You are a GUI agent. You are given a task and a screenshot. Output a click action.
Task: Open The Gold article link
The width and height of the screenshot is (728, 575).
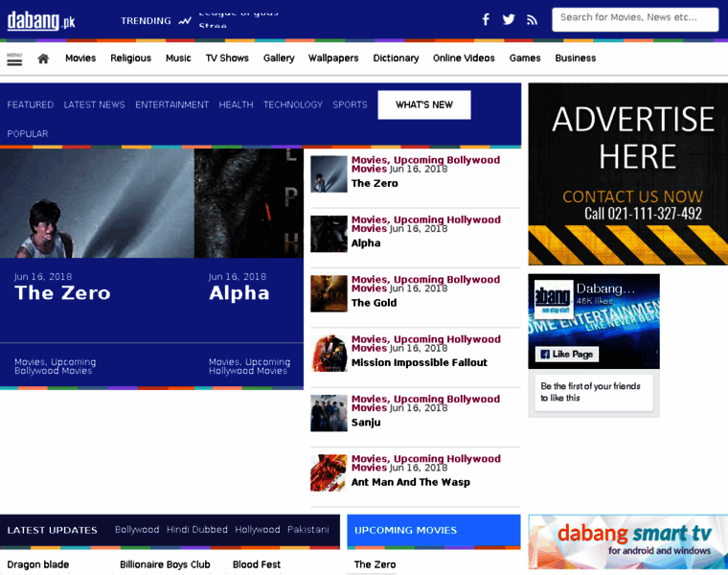[374, 303]
